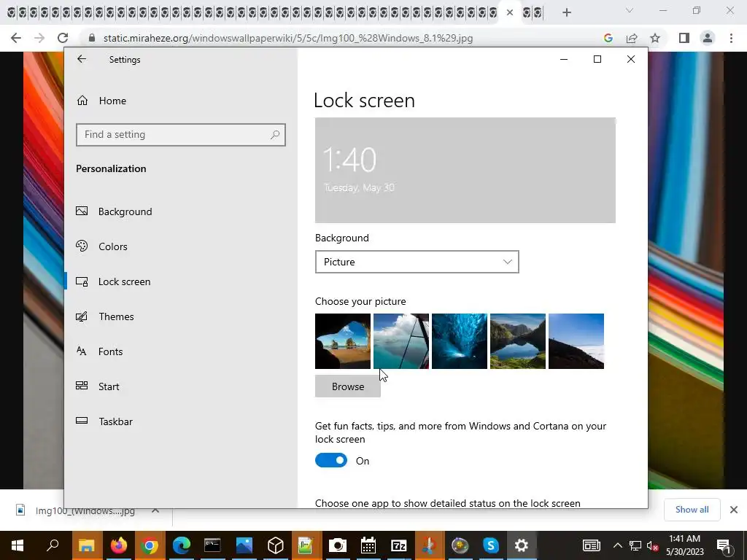Open the Windows Start menu
Viewport: 747px width, 560px height.
pyautogui.click(x=18, y=545)
